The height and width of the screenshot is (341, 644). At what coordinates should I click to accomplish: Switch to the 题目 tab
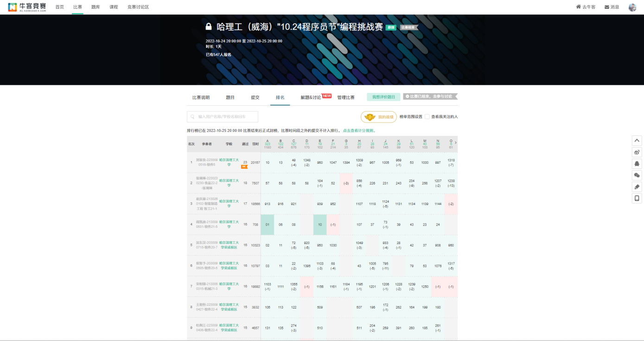point(230,97)
